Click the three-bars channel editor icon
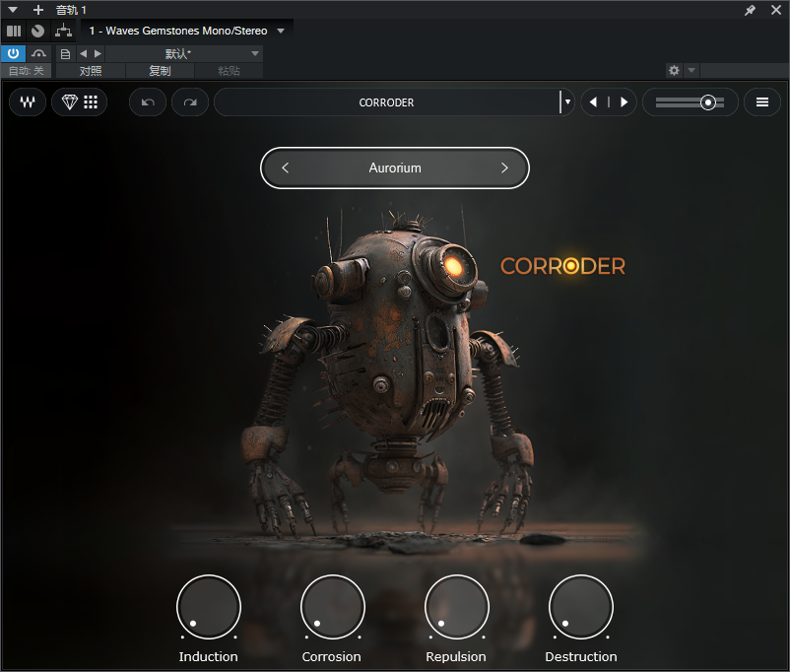Screen dimensions: 790x672 point(14,32)
